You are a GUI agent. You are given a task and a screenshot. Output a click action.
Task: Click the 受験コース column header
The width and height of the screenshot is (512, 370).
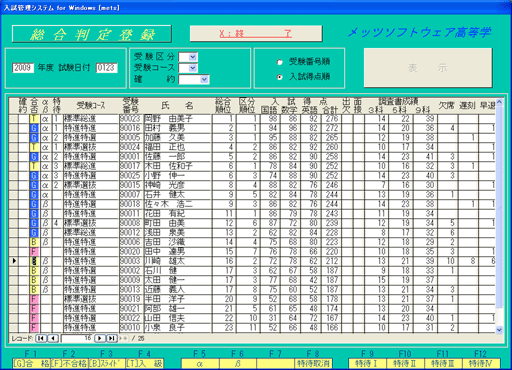coord(91,106)
